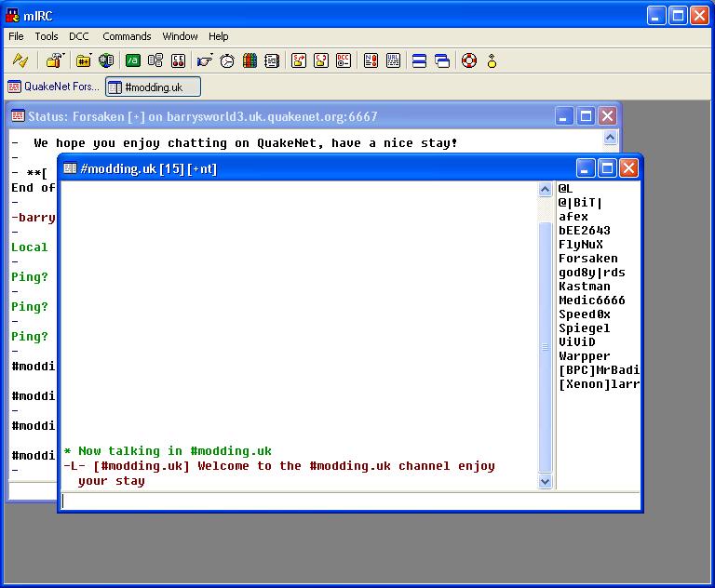The width and height of the screenshot is (715, 588).
Task: Select nick afex in the nicklist
Action: [573, 217]
